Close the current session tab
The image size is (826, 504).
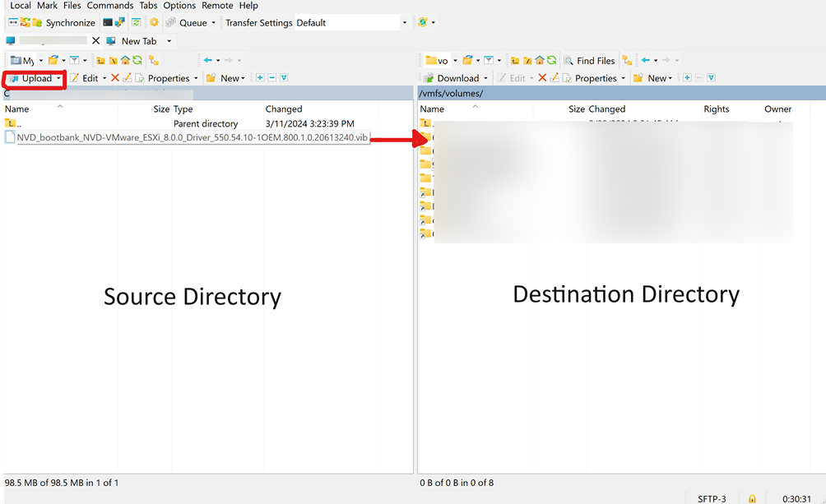tap(95, 41)
